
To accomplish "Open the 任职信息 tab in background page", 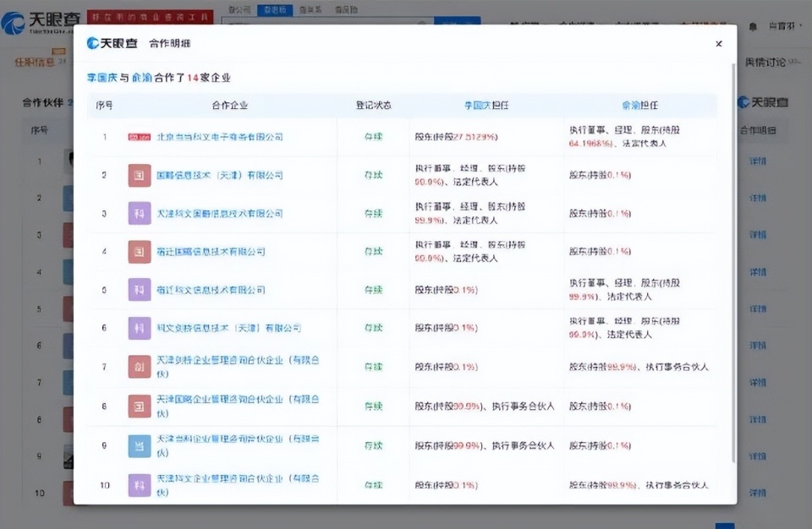I will point(34,63).
